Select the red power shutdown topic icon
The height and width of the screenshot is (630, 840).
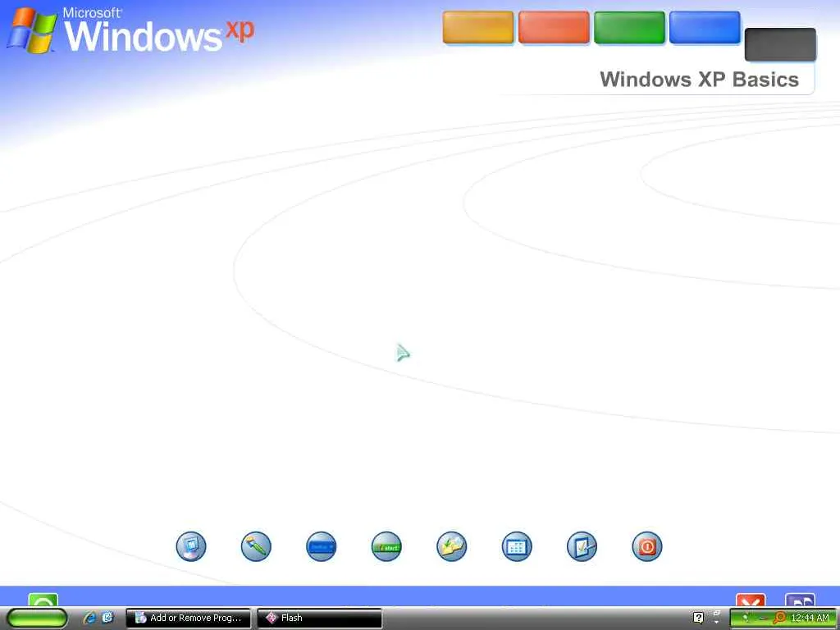coord(647,546)
